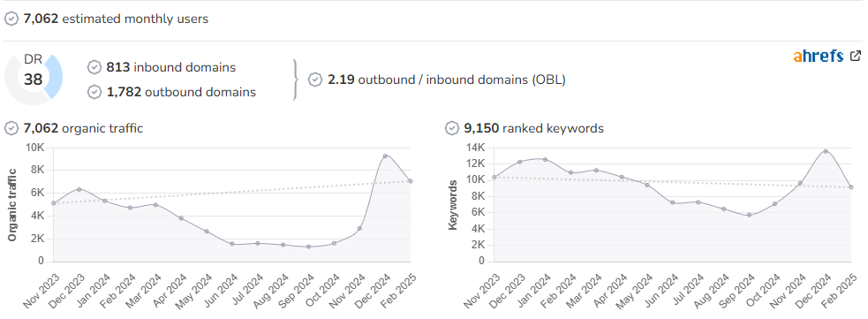This screenshot has height=319, width=868.
Task: Select the Jun 2024 point on keywords chart
Action: (x=673, y=202)
